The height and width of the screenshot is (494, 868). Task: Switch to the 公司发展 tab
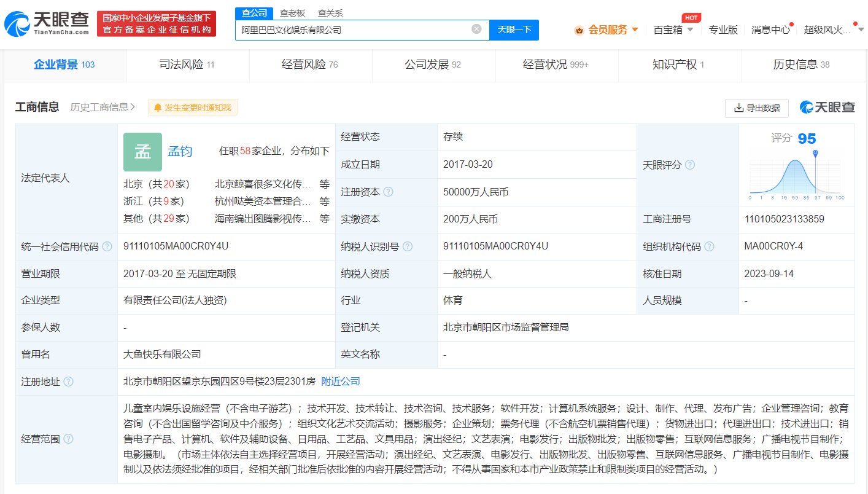point(433,65)
